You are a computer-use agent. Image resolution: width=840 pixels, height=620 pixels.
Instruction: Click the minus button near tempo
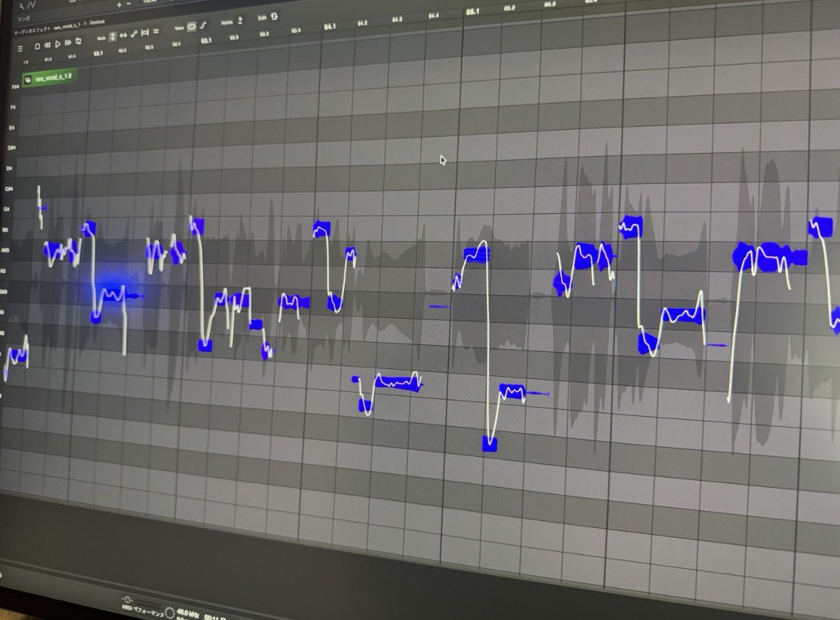(x=128, y=4)
